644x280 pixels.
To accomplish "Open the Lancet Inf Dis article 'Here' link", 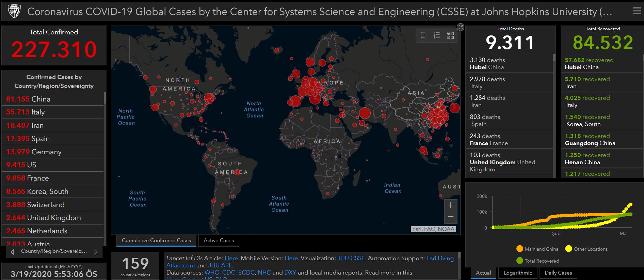I will 231,258.
